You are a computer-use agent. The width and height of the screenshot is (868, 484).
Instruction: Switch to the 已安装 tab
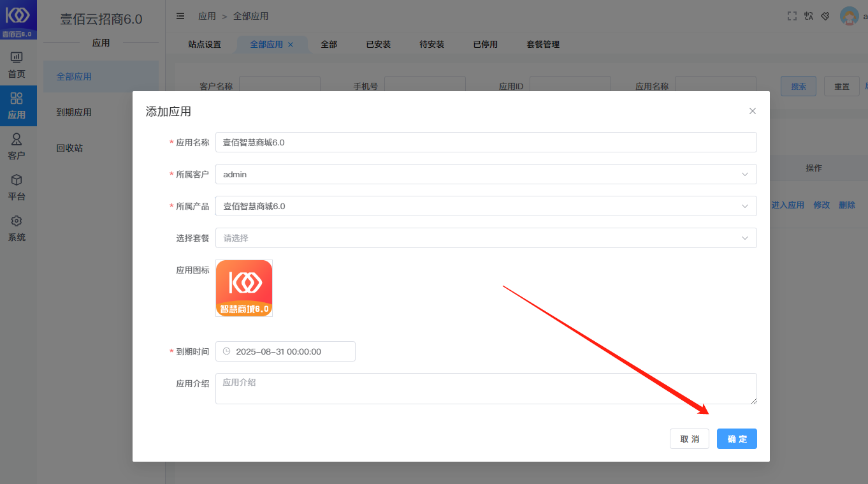(x=379, y=45)
